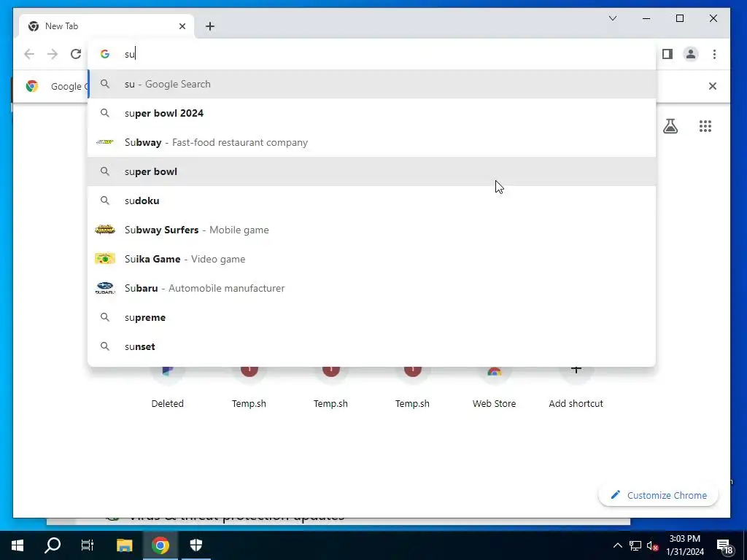
Task: Go forward using the forward arrow
Action: click(x=53, y=54)
